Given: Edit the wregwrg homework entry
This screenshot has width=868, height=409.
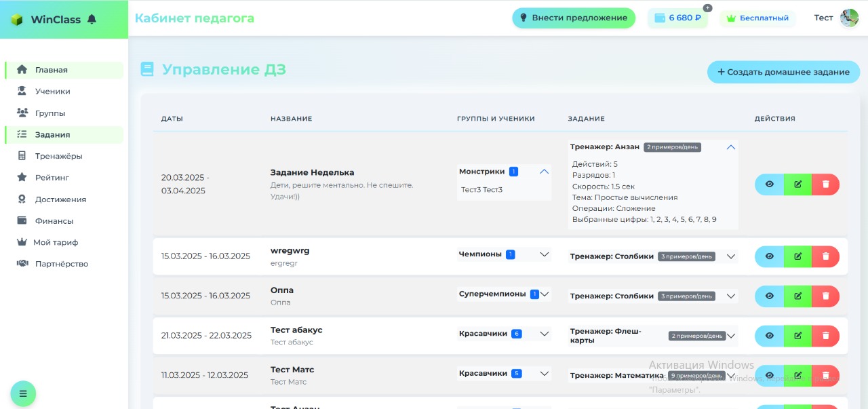Looking at the screenshot, I should point(797,256).
